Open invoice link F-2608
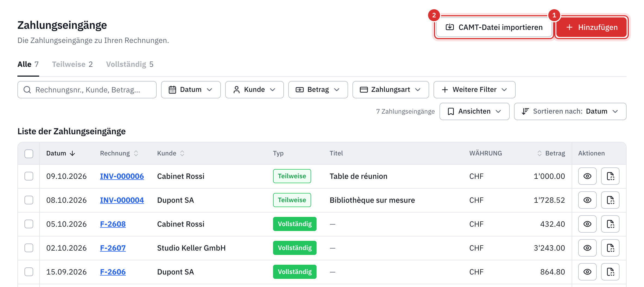 113,224
